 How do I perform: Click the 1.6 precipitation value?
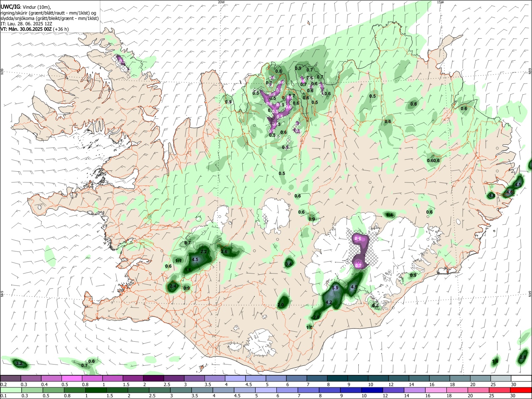[x=188, y=270]
